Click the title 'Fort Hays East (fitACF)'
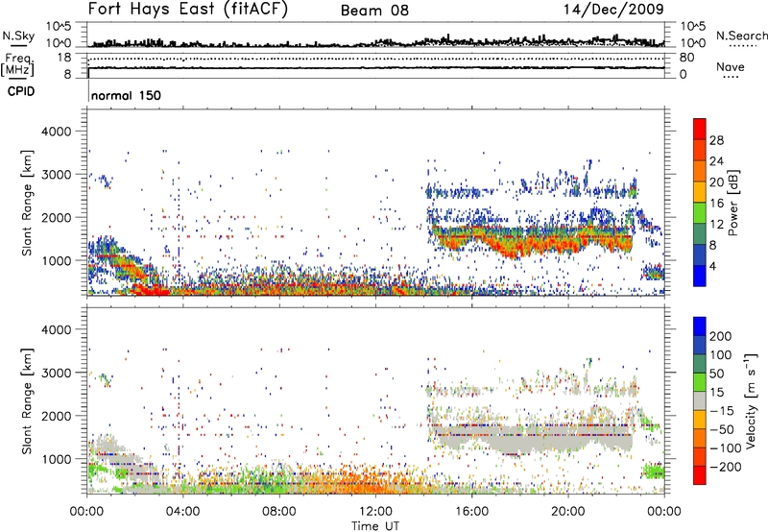The height and width of the screenshot is (532, 768). 187,9
